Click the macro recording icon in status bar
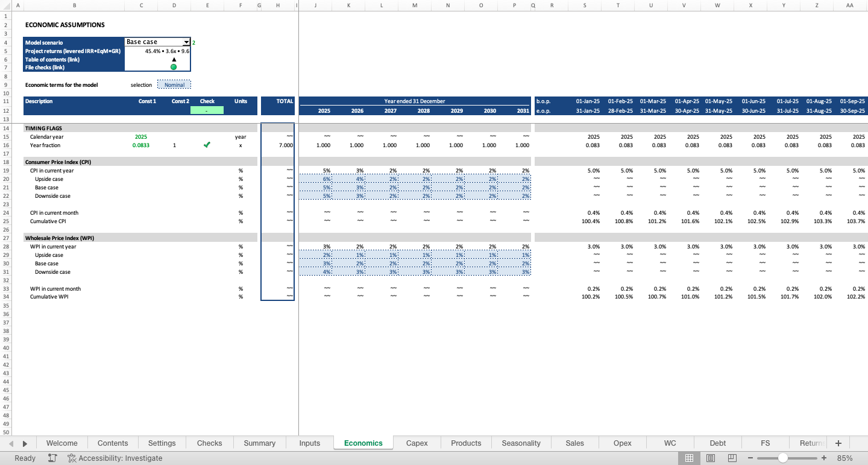The height and width of the screenshot is (465, 868). [x=52, y=458]
